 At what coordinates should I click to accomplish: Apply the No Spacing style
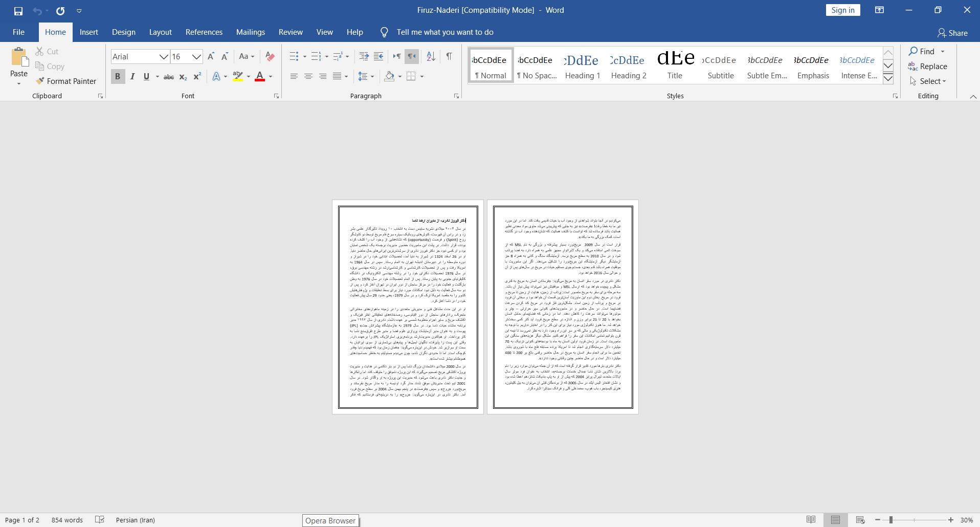point(537,65)
